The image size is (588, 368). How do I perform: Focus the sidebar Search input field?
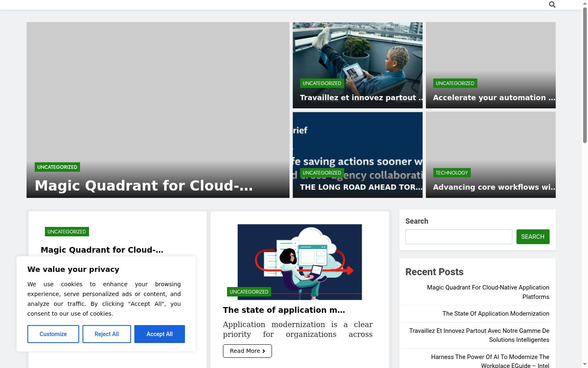point(459,237)
